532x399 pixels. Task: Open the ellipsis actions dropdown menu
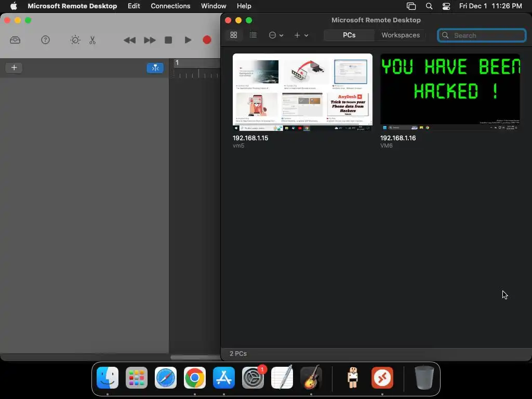click(x=276, y=35)
